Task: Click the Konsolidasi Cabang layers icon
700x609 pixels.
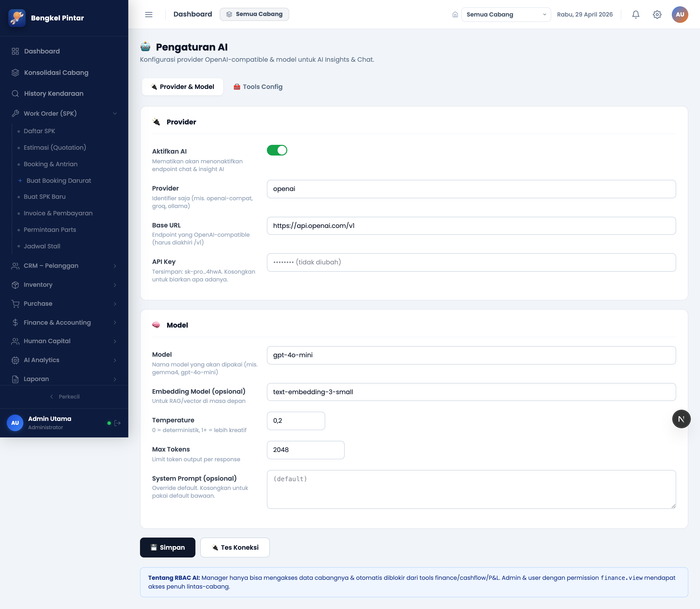Action: pyautogui.click(x=15, y=72)
